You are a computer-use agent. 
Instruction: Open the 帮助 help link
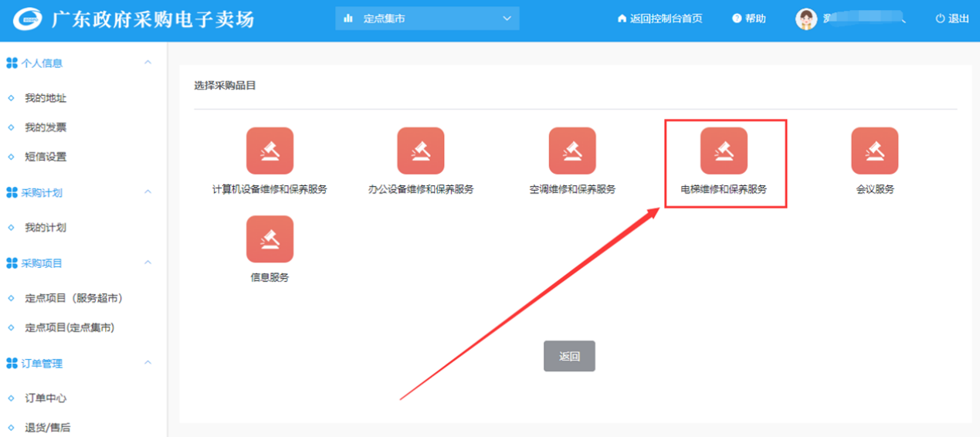749,19
